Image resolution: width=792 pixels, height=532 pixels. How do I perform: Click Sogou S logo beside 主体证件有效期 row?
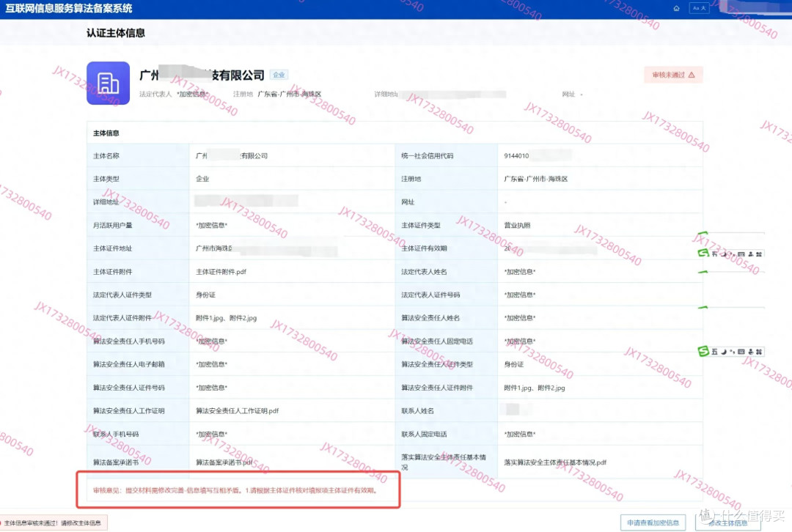703,253
